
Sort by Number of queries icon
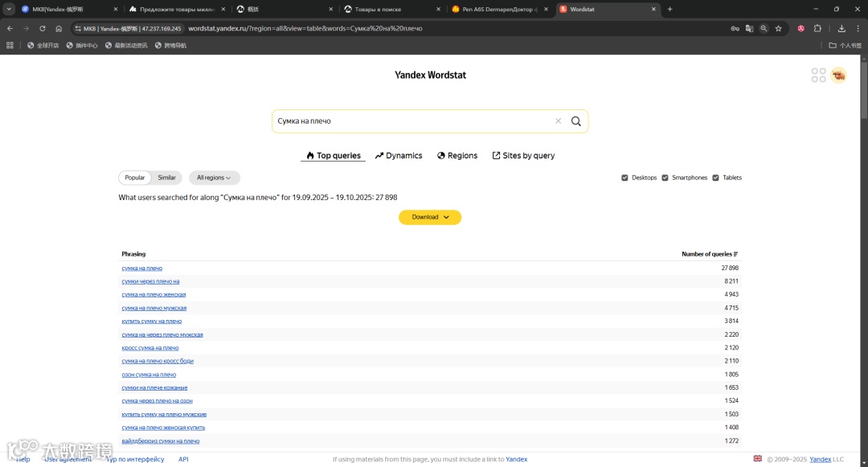[735, 254]
